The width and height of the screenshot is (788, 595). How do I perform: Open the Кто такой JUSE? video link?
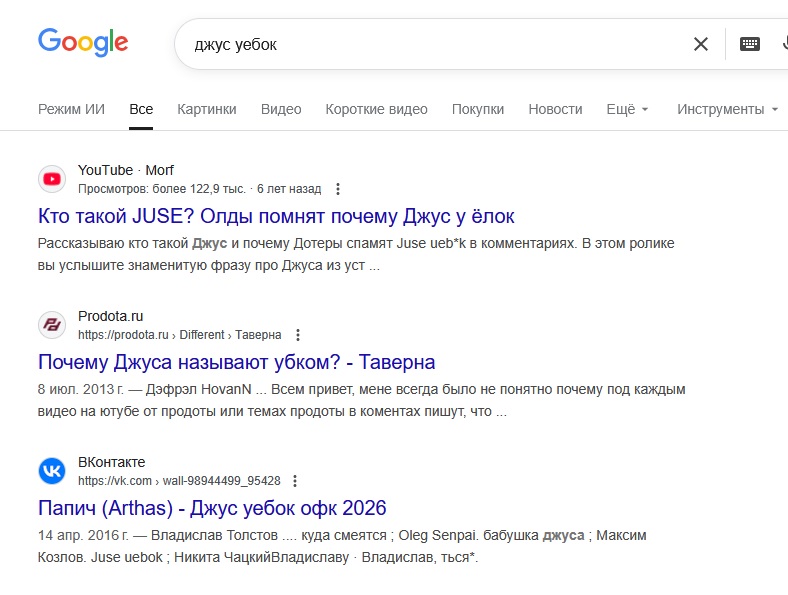(x=276, y=217)
